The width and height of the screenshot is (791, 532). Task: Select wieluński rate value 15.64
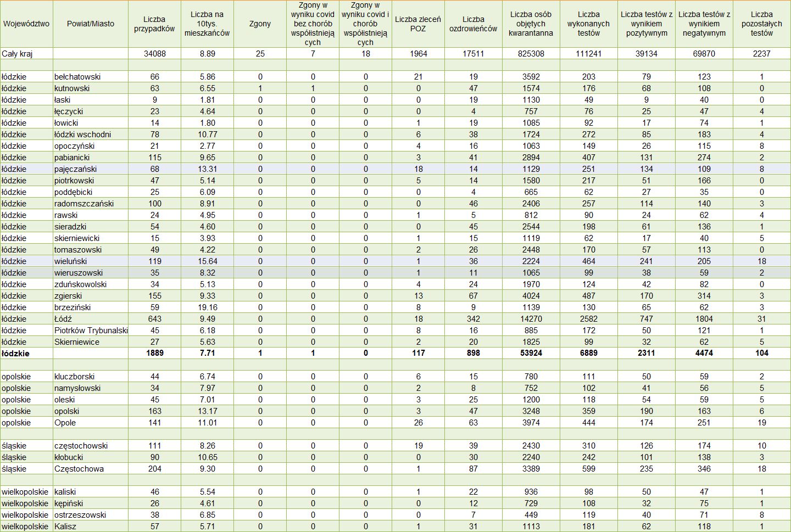click(207, 261)
